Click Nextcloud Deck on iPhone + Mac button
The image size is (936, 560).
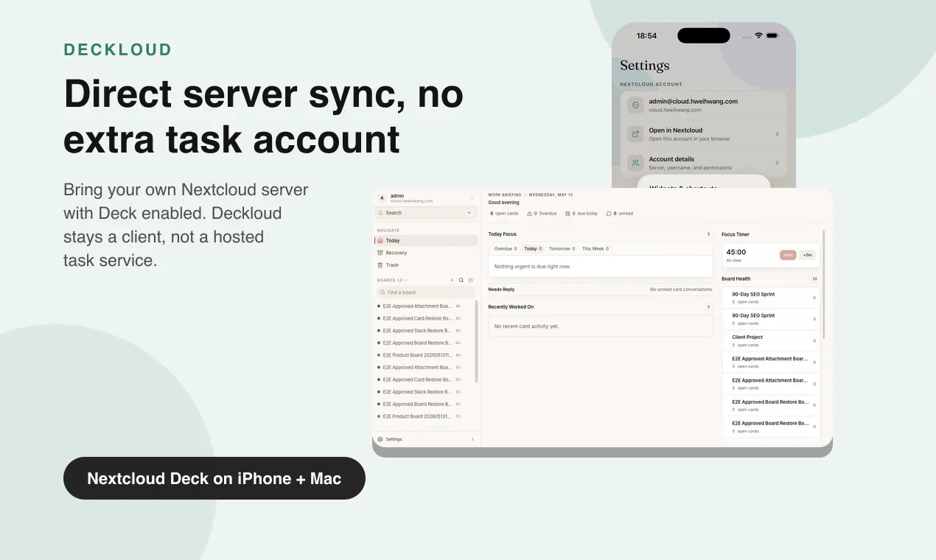[214, 478]
